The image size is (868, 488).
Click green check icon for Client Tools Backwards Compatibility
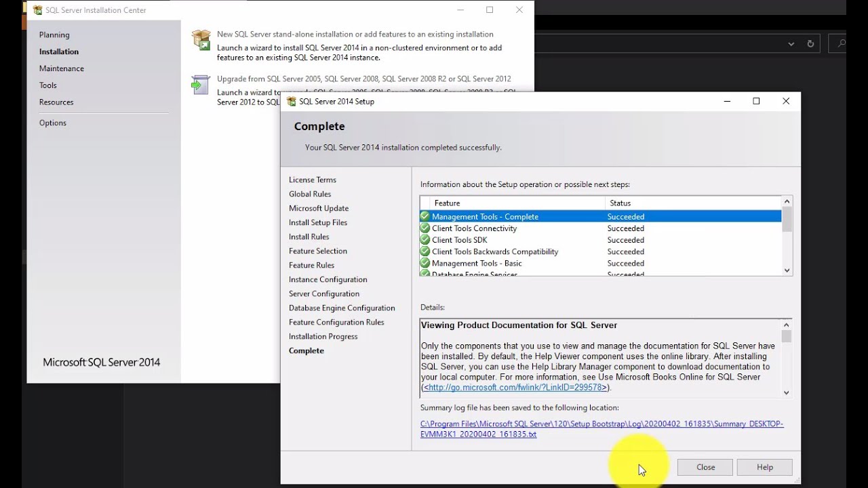pos(425,251)
